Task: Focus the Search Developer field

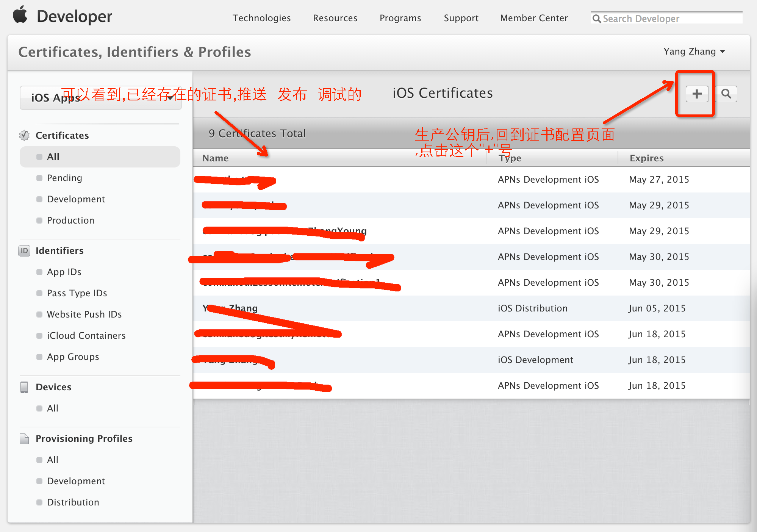Action: tap(667, 19)
